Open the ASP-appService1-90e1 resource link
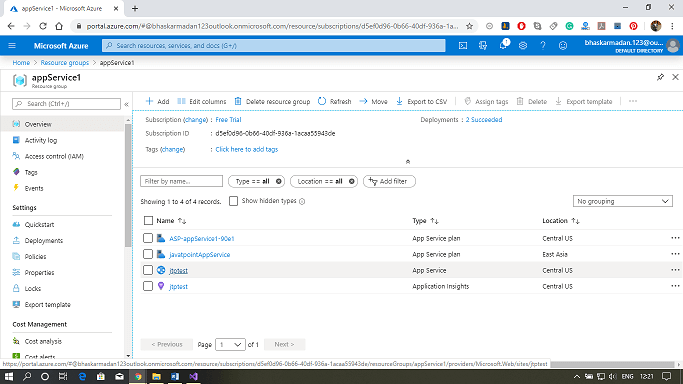The width and height of the screenshot is (683, 384). coord(202,239)
